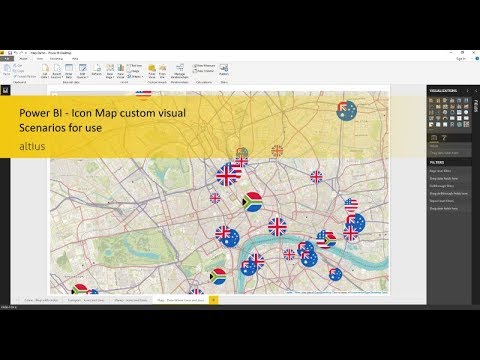The image size is (480, 360).
Task: Collapse the Visualizations pane with its chevron
Action: coord(467,91)
